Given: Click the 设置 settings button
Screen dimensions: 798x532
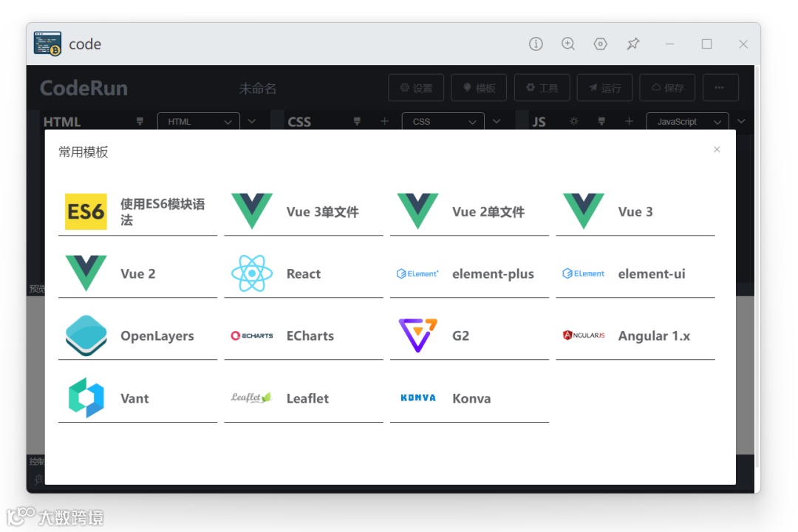Looking at the screenshot, I should pos(416,88).
